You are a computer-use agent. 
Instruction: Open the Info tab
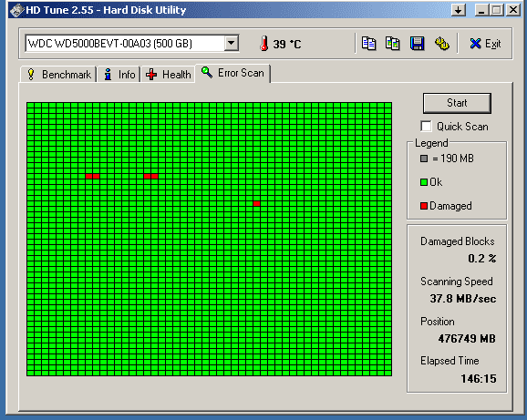coord(119,74)
